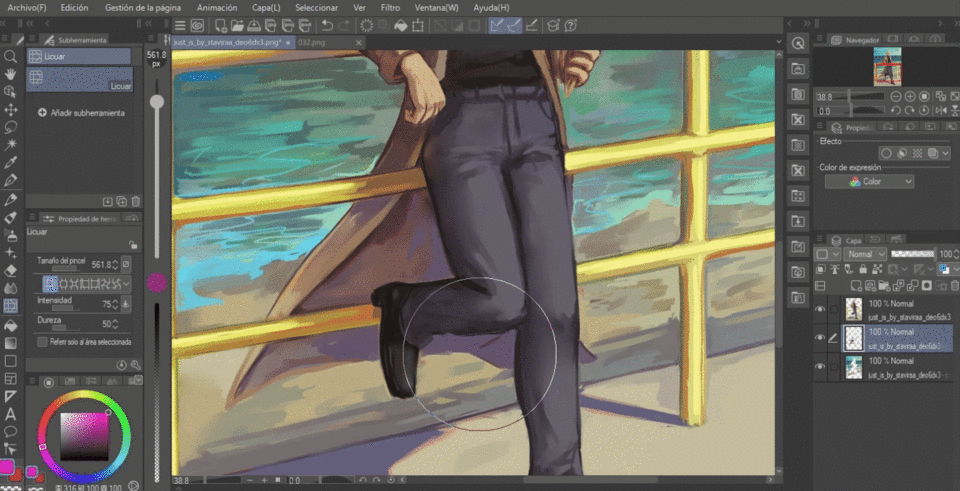Open Normal blending mode dropdown
960x491 pixels.
[x=864, y=254]
